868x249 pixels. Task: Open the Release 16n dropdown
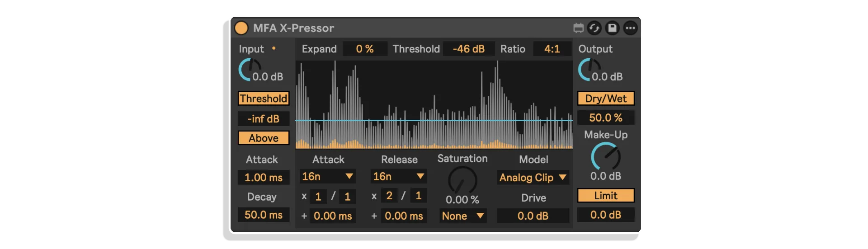pos(399,176)
